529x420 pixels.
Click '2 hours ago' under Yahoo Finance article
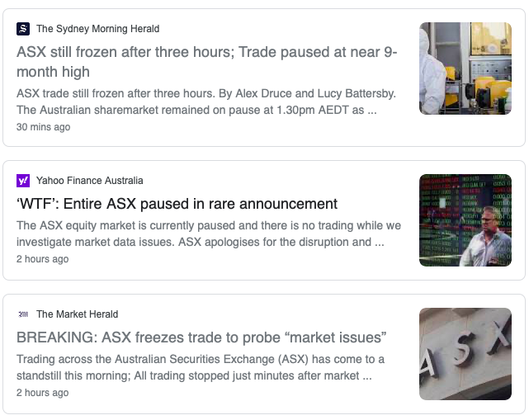42,259
